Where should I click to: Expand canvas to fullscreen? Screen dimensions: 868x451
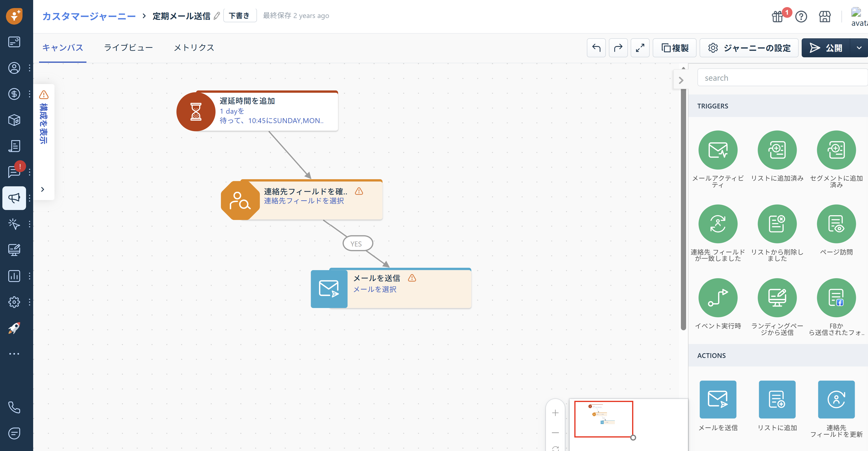point(640,48)
